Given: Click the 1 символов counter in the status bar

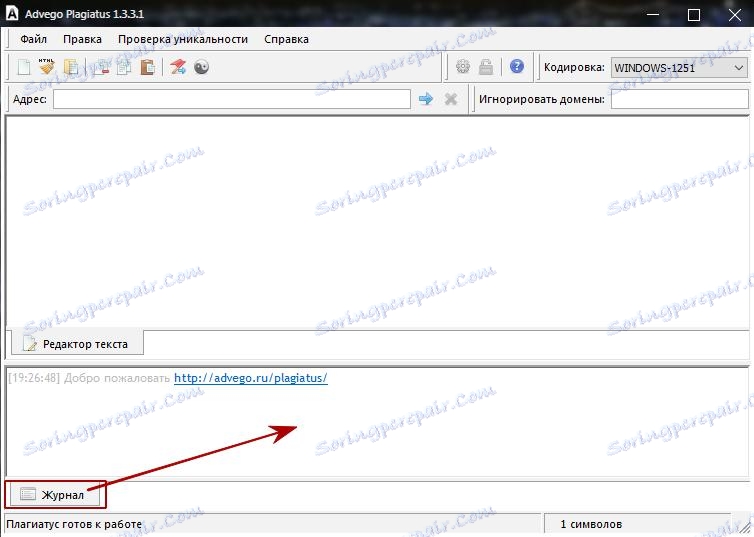Looking at the screenshot, I should pyautogui.click(x=591, y=524).
